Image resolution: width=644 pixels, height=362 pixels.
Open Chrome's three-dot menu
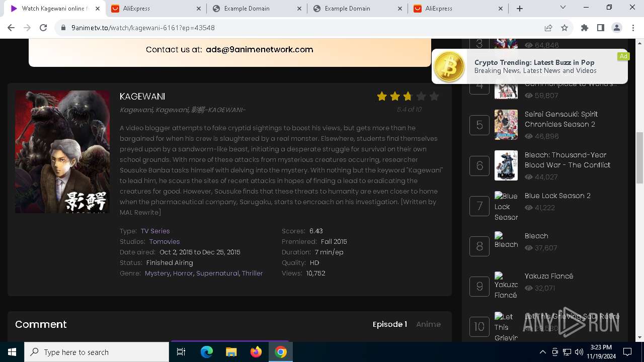[633, 28]
